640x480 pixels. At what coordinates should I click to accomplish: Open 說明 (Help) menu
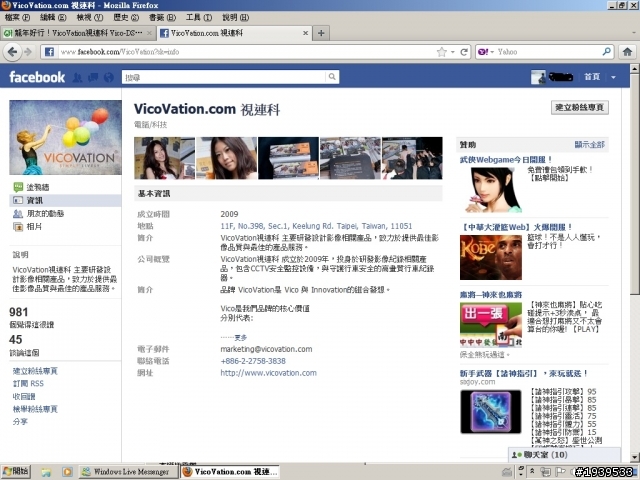[236, 18]
